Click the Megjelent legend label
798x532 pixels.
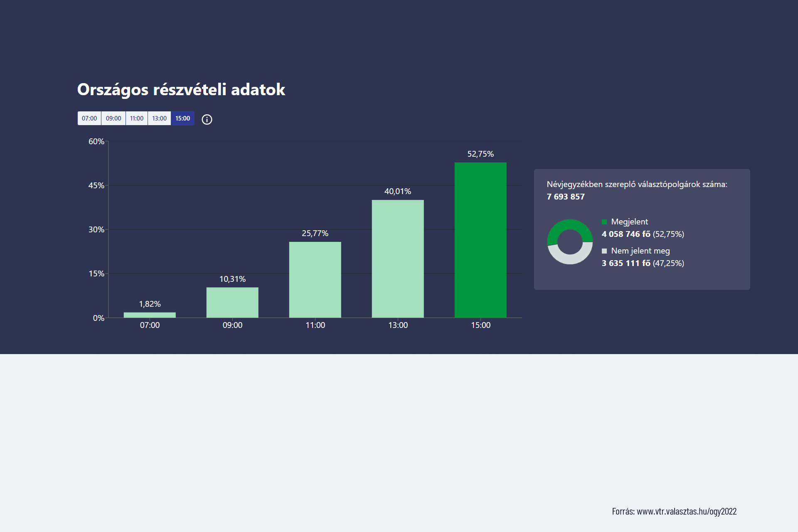click(629, 222)
